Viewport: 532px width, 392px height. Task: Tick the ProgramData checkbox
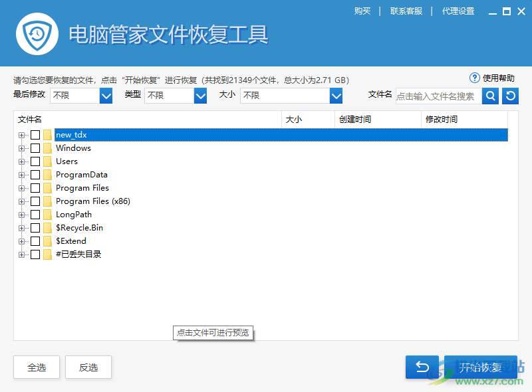click(x=35, y=175)
